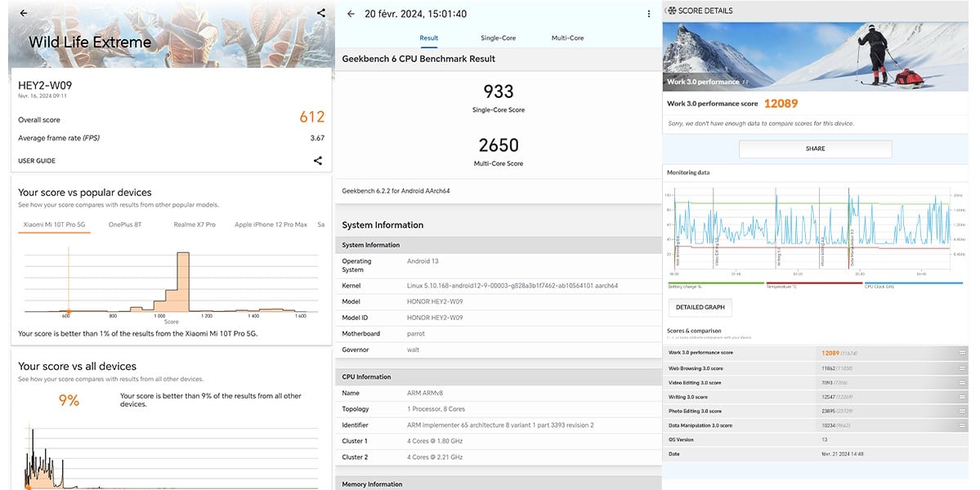The width and height of the screenshot is (980, 490).
Task: Switch to the Single-Core tab
Action: point(498,38)
